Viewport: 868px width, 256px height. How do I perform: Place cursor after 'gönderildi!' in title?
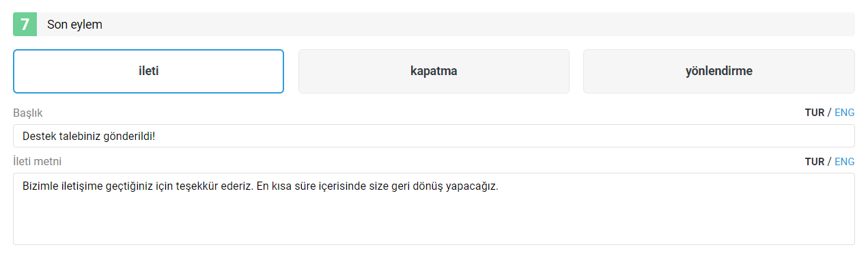tap(156, 136)
